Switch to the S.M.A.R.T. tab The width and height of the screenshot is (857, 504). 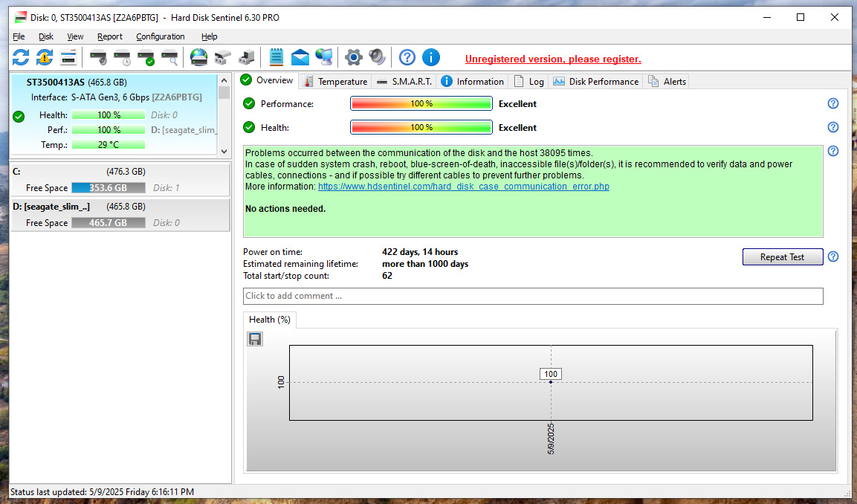[404, 82]
